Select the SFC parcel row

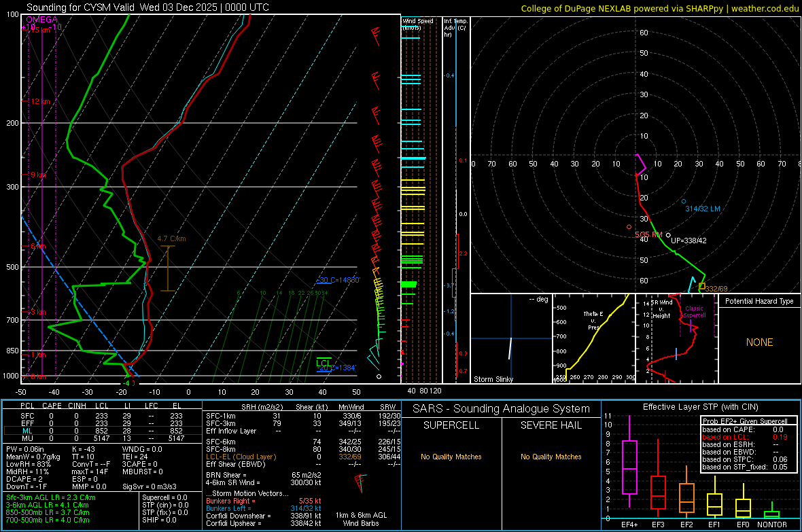pos(102,416)
